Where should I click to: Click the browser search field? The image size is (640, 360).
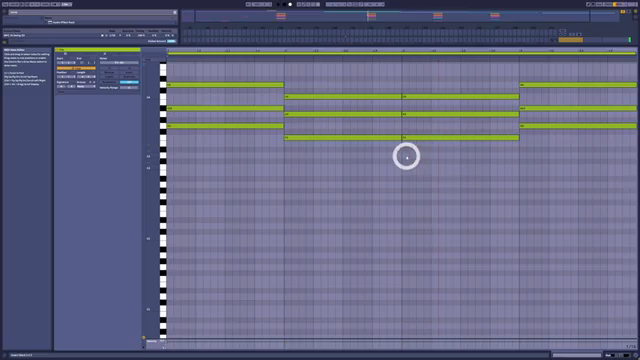(91, 12)
